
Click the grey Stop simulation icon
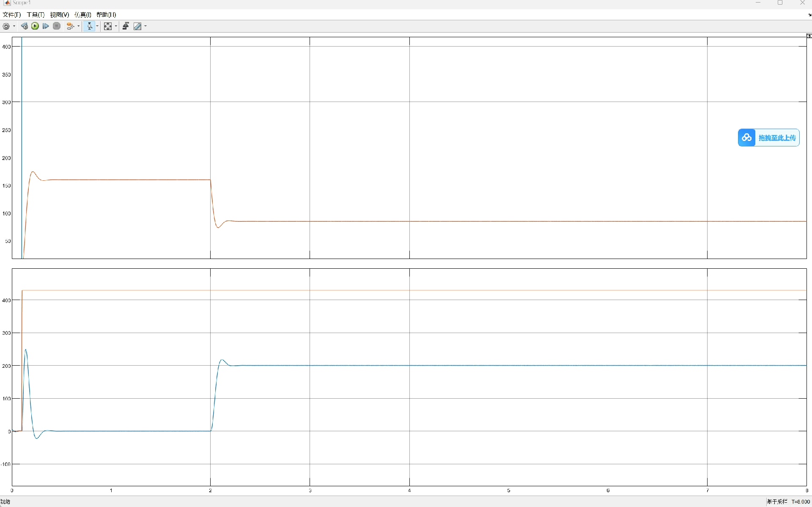[x=57, y=26]
